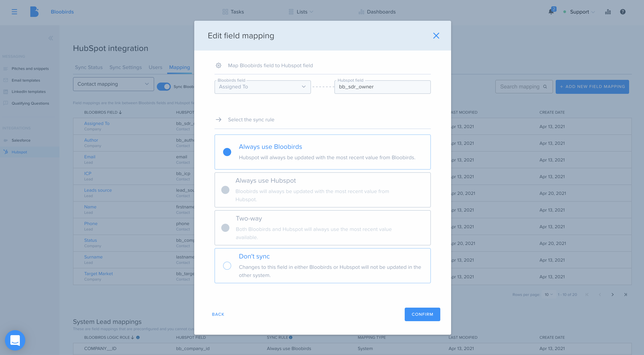Click the Dashboards chart icon
The height and width of the screenshot is (355, 644).
(361, 12)
